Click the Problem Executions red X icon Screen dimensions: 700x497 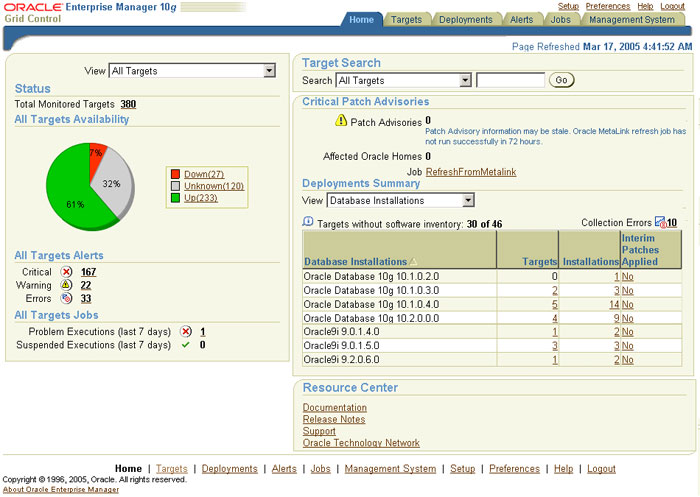[186, 331]
